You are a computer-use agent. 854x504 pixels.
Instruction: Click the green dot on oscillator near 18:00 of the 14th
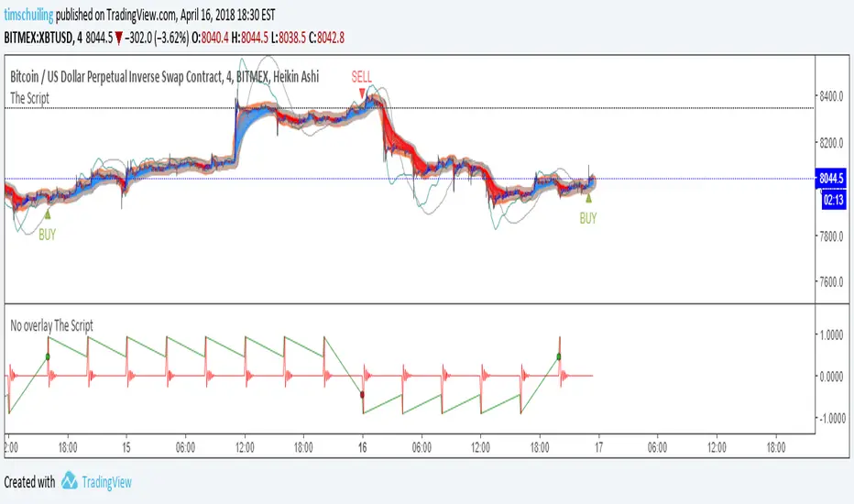48,356
